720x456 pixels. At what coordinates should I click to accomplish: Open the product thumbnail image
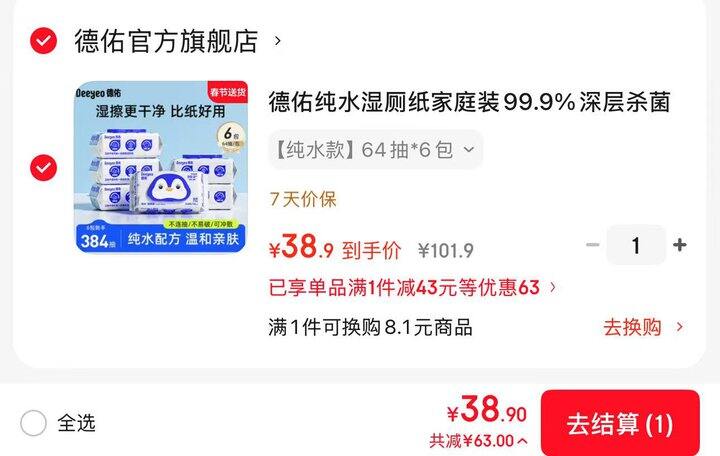point(161,167)
